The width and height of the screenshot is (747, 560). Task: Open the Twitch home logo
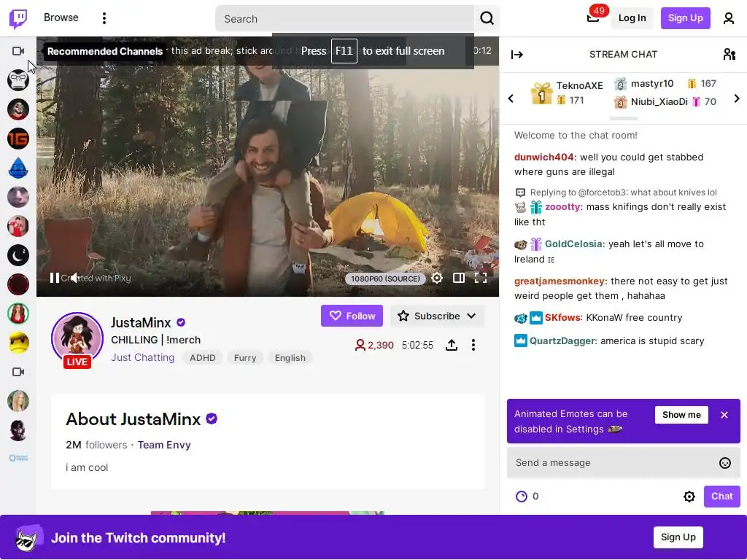[x=18, y=18]
